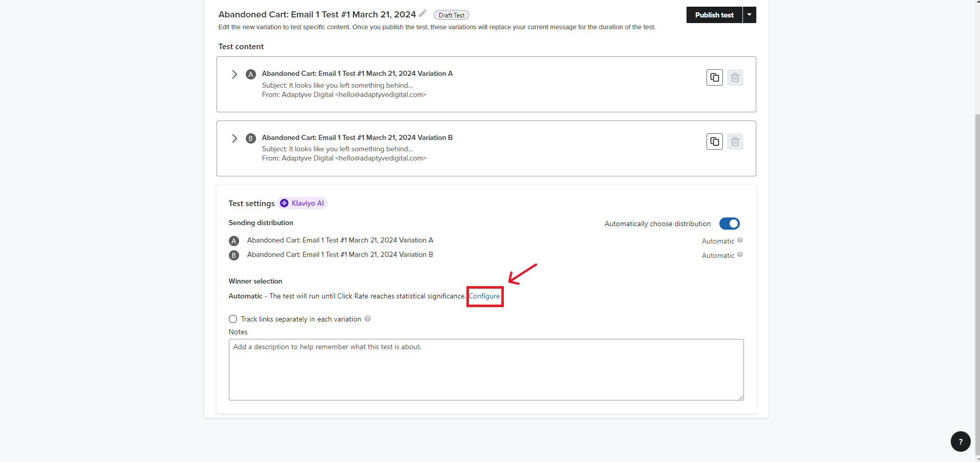980x462 pixels.
Task: Click the help icon beside Variation B Automatic
Action: [x=740, y=255]
